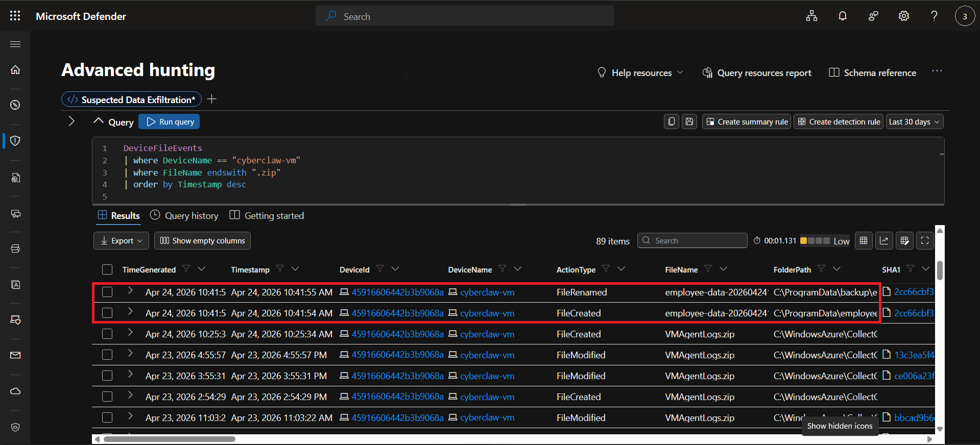
Task: Open the organization hierarchy icon in header
Action: click(812, 16)
